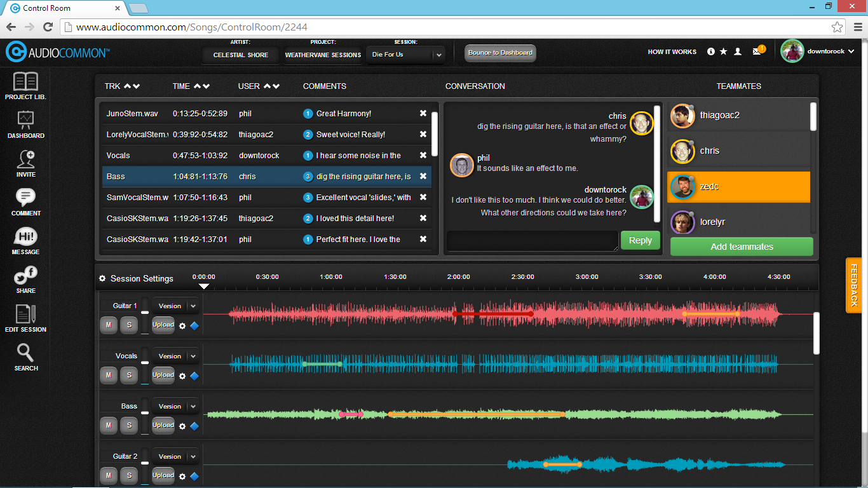Click the Hi! Message icon
868x488 pixels.
pyautogui.click(x=25, y=237)
